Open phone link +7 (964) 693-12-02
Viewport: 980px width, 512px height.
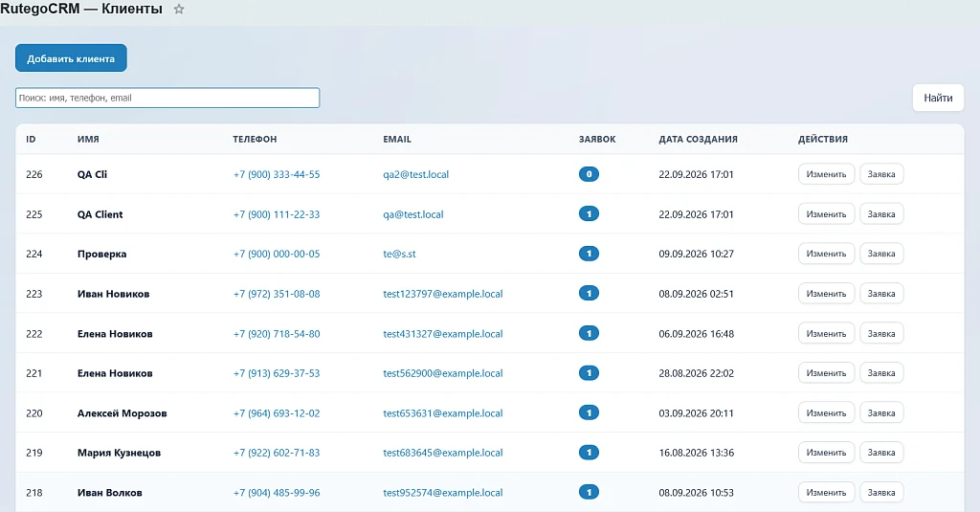[x=277, y=413]
